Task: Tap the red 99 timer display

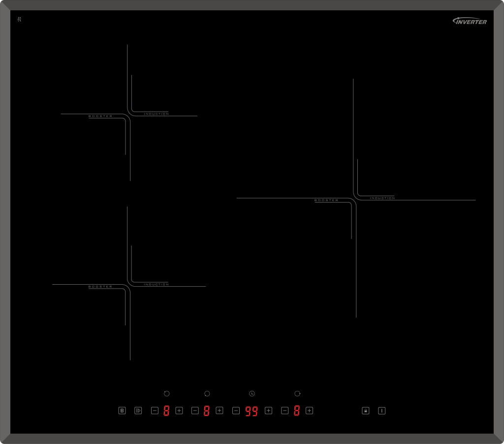Action: point(252,411)
